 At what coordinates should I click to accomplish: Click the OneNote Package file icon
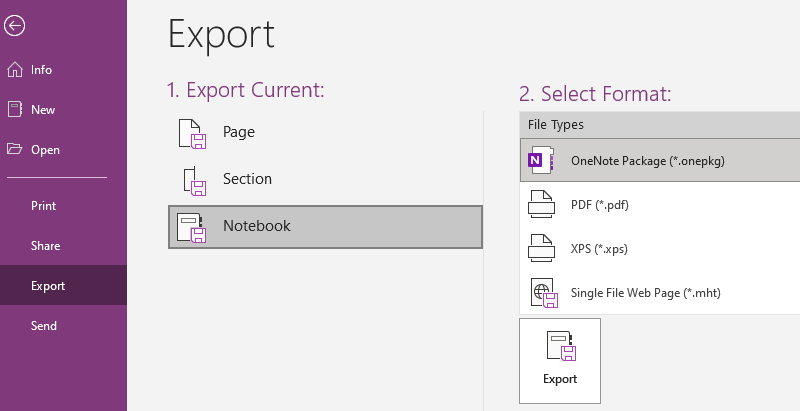tap(541, 161)
